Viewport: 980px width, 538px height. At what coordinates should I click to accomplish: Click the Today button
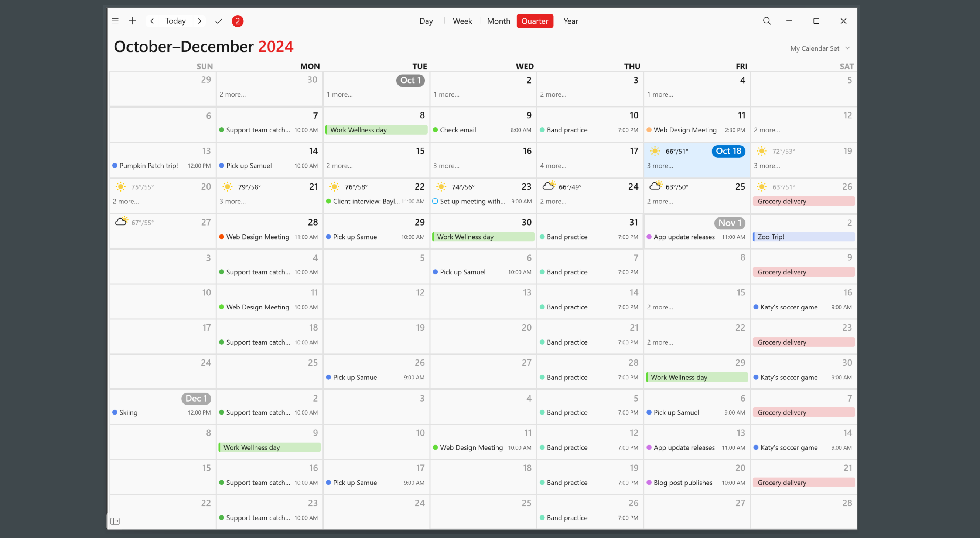point(175,21)
